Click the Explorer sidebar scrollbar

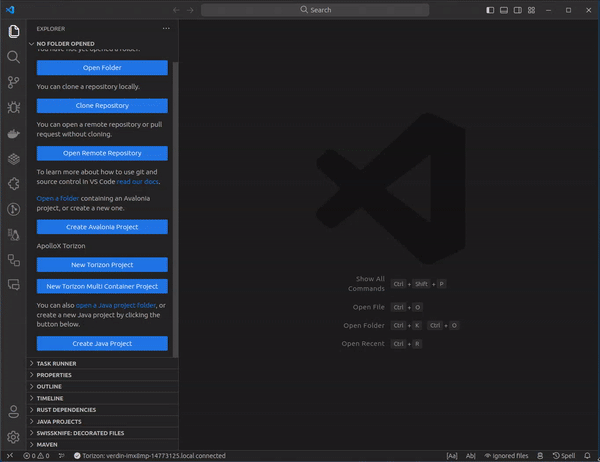[x=176, y=209]
